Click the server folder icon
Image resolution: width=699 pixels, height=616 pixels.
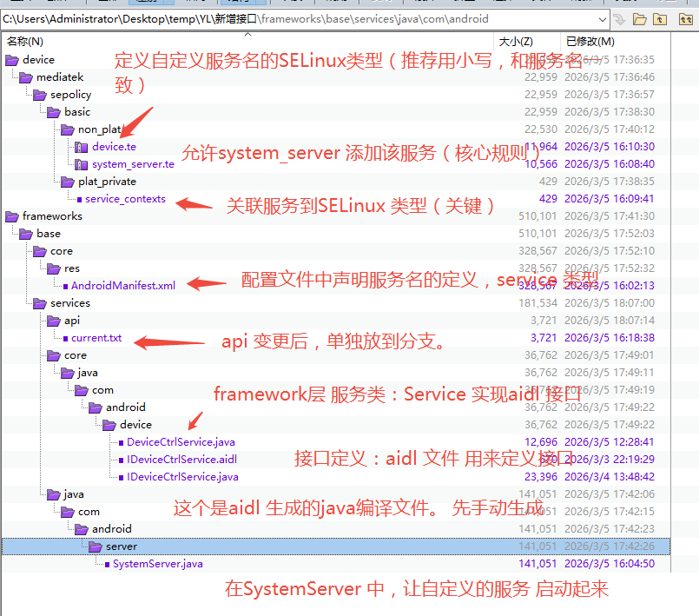(95, 546)
